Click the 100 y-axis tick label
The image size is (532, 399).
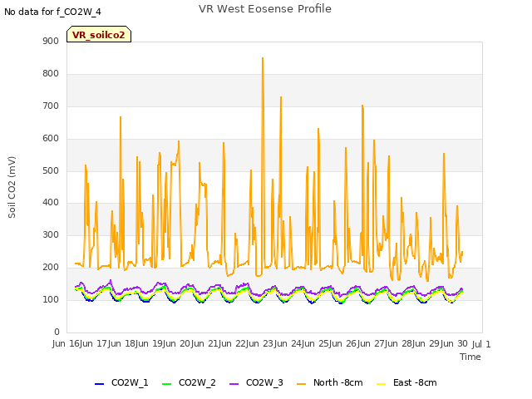coord(51,299)
